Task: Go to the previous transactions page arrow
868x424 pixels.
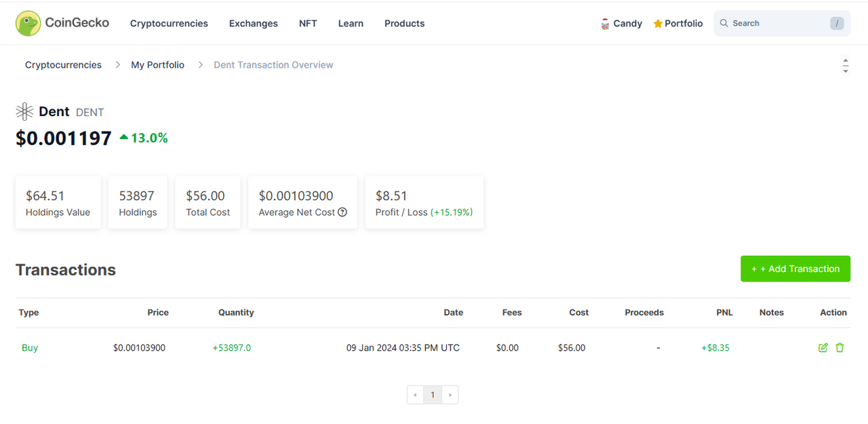Action: coord(415,395)
